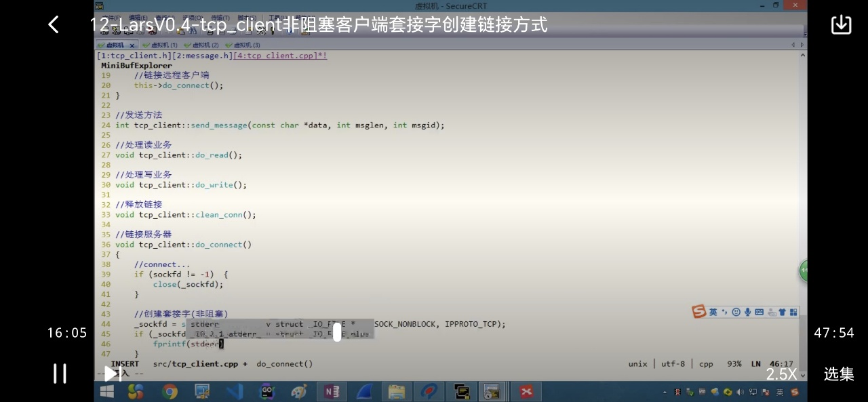Open File Explorer from the taskbar

click(x=397, y=391)
